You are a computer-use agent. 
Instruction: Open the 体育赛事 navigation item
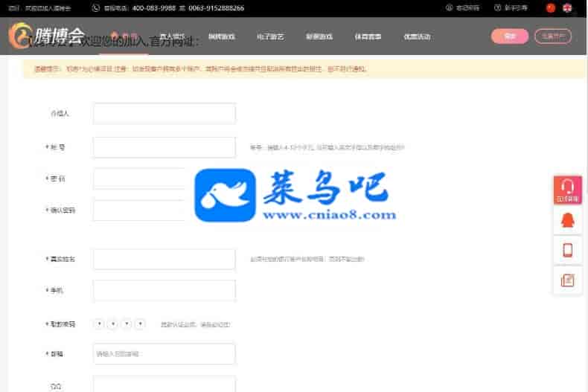[x=368, y=36]
